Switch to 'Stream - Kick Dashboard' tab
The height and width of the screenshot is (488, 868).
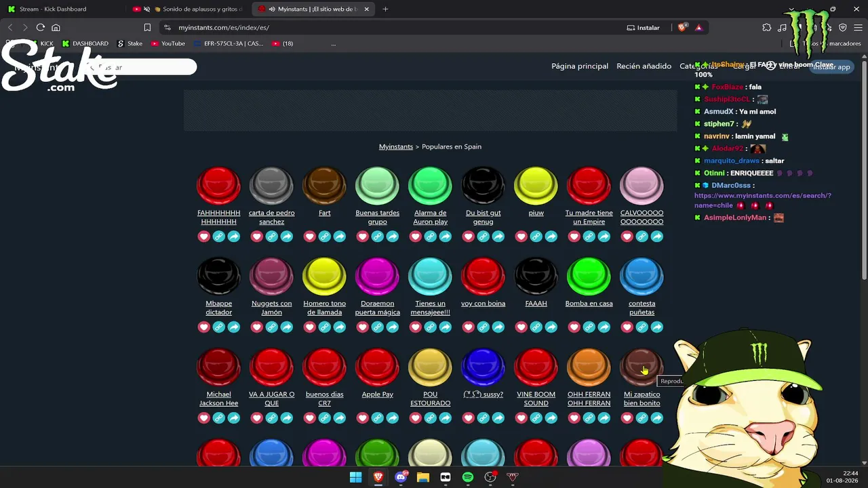pos(64,9)
